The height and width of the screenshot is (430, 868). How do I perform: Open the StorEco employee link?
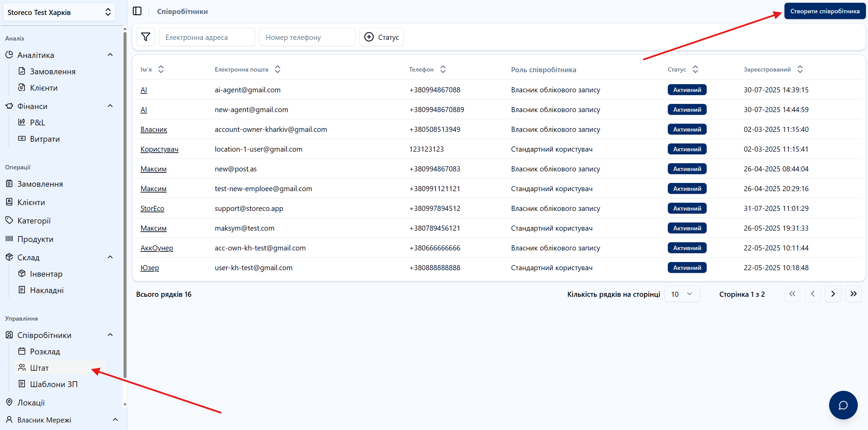[152, 208]
